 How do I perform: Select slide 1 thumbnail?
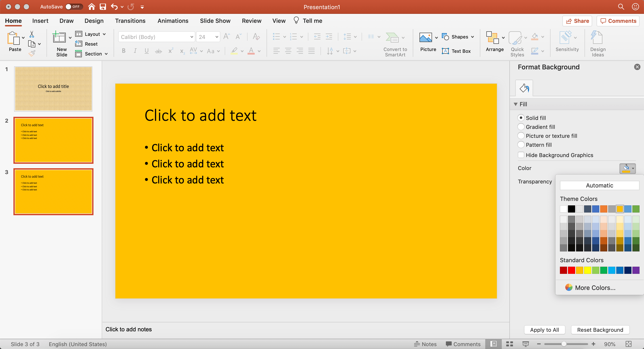(x=53, y=89)
